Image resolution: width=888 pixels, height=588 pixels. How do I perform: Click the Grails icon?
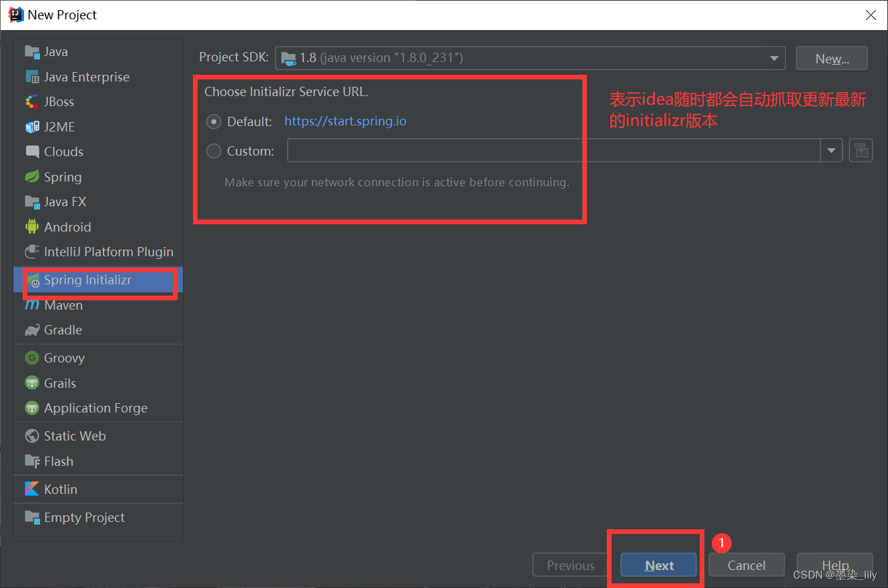(x=32, y=383)
